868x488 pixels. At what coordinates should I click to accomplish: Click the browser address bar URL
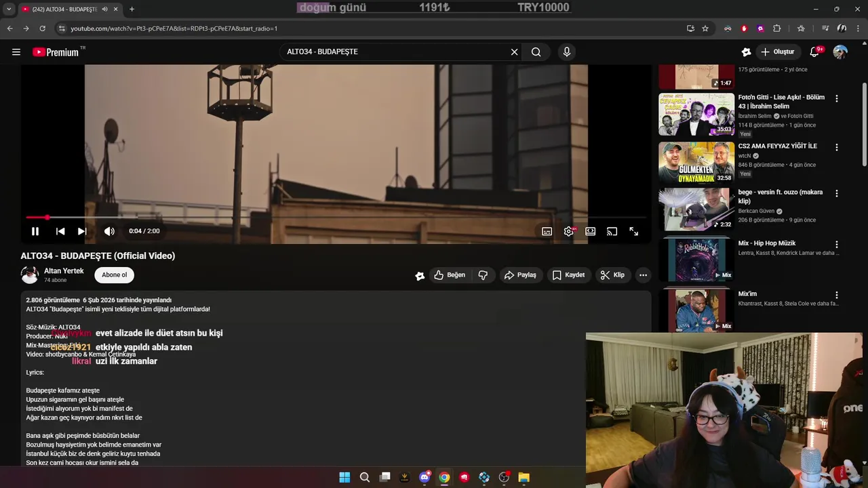coord(174,28)
